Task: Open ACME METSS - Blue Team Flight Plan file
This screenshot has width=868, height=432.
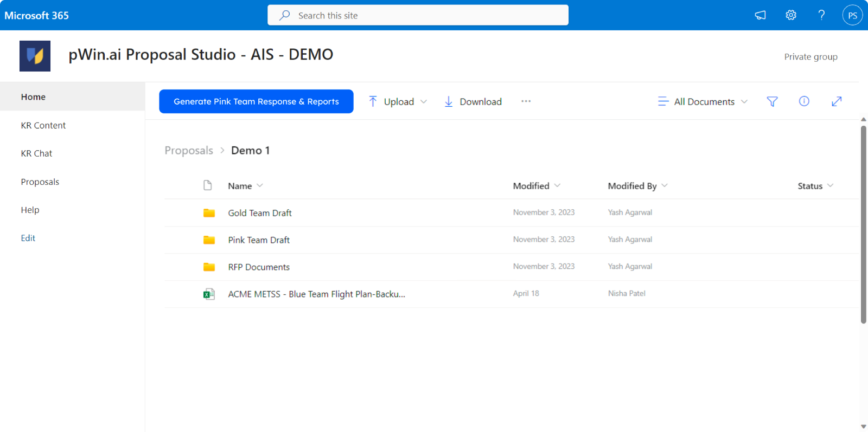Action: [316, 294]
